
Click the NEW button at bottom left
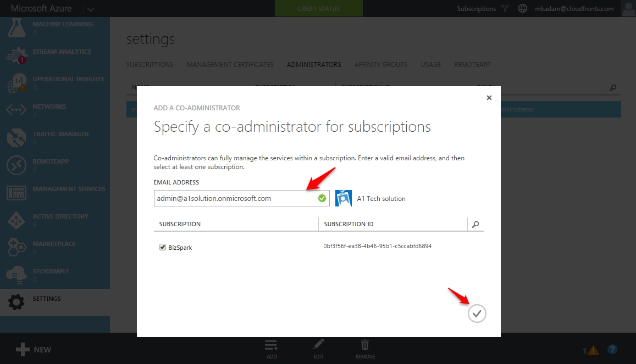click(34, 349)
